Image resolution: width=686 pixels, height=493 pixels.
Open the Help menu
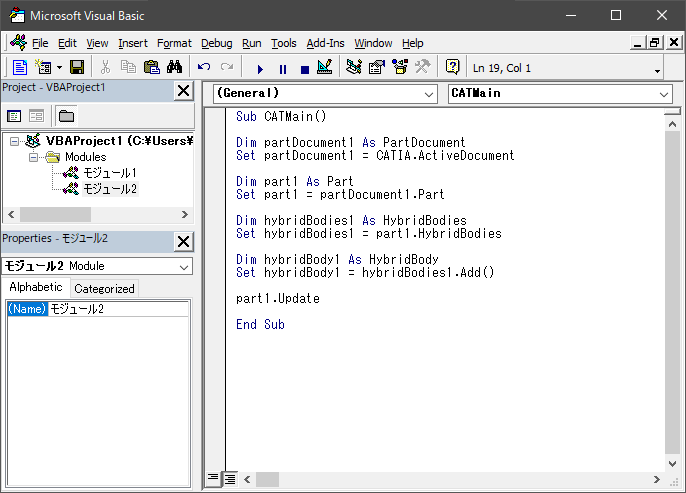[x=413, y=43]
